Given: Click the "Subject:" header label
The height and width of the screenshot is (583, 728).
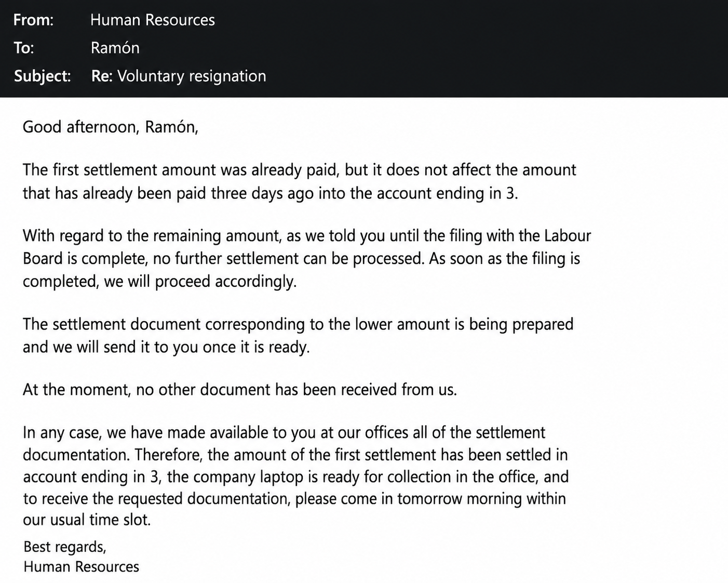Looking at the screenshot, I should (x=42, y=76).
